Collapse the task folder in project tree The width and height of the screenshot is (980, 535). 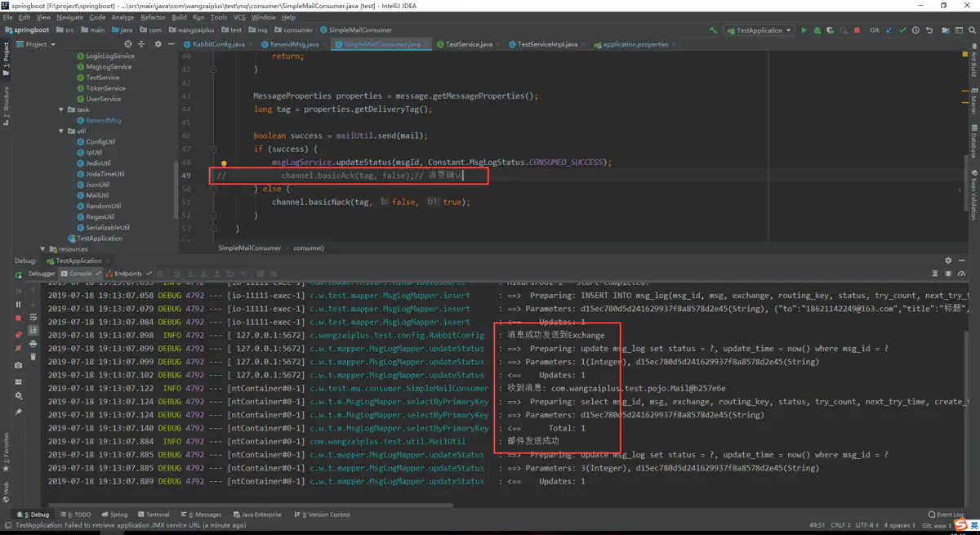tap(61, 109)
